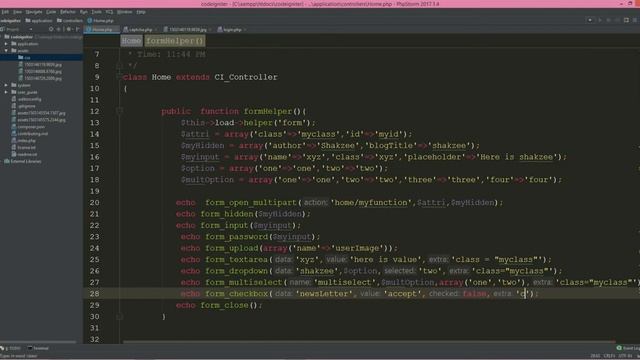Expand the application folder
This screenshot has height=360, width=640.
(6, 44)
